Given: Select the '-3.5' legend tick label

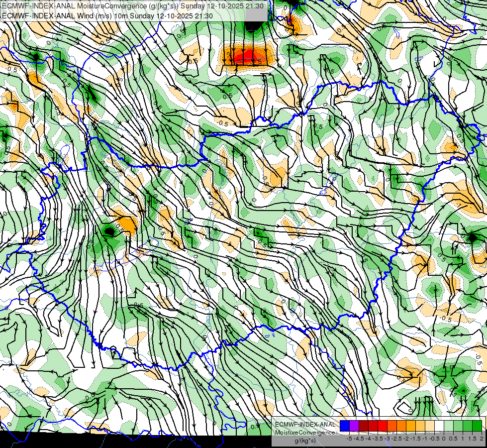Looking at the screenshot, I should [x=378, y=439].
